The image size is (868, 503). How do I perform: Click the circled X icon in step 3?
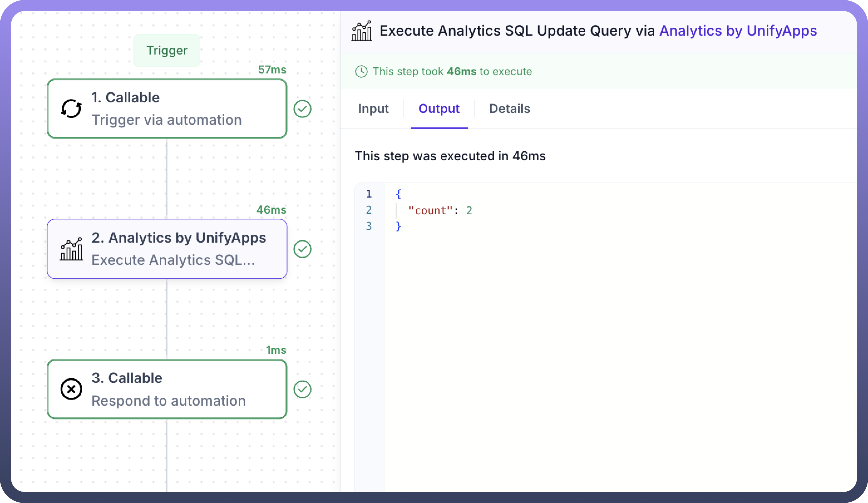tap(71, 389)
